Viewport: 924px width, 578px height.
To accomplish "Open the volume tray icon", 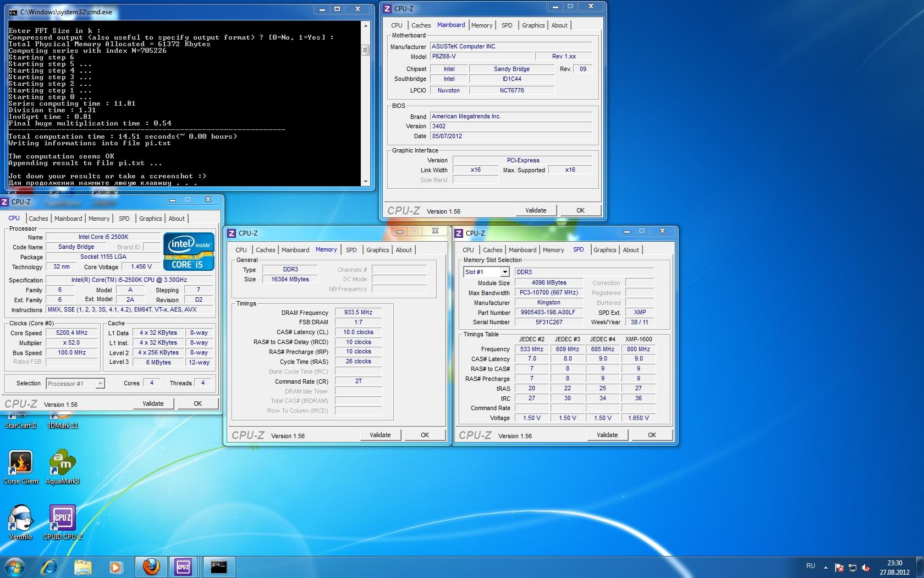I will tap(866, 567).
